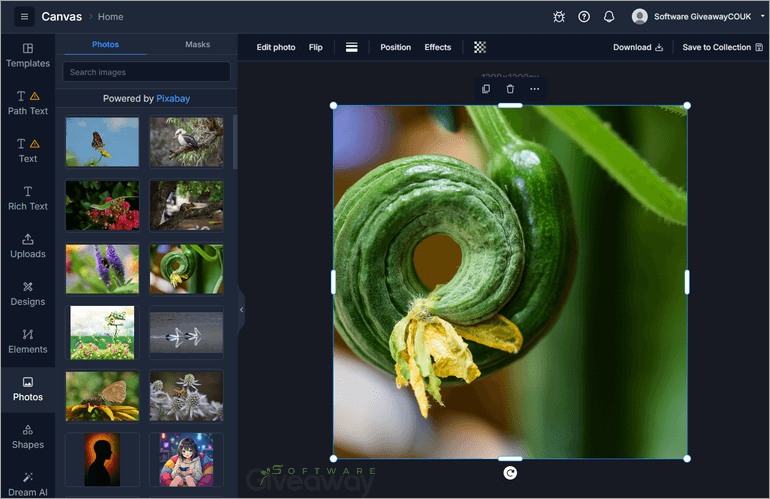Select the butterfly on yellow flower thumbnail

[x=102, y=396]
